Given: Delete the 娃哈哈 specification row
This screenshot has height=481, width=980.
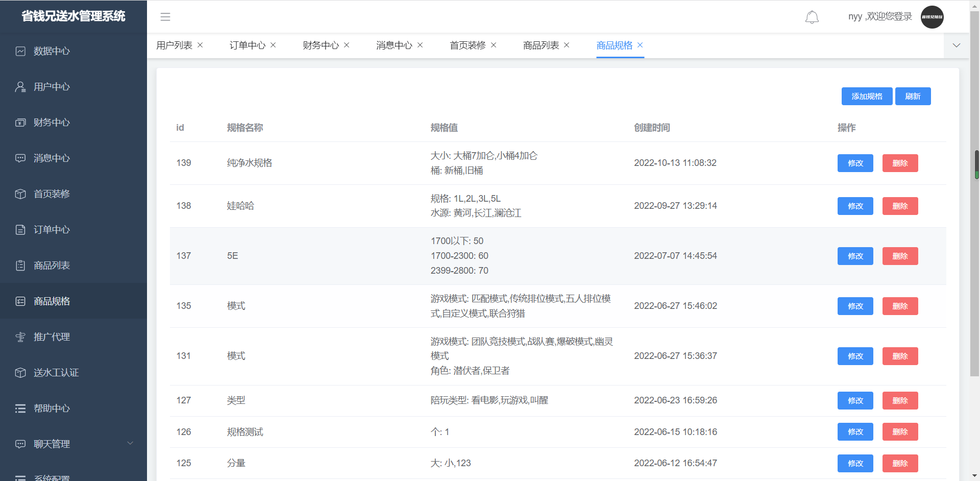Looking at the screenshot, I should tap(900, 206).
